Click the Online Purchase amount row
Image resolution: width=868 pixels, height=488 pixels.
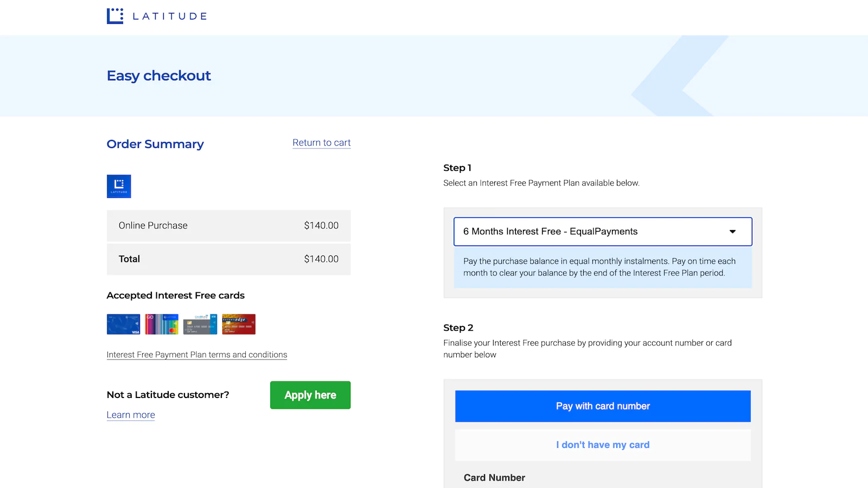(228, 226)
